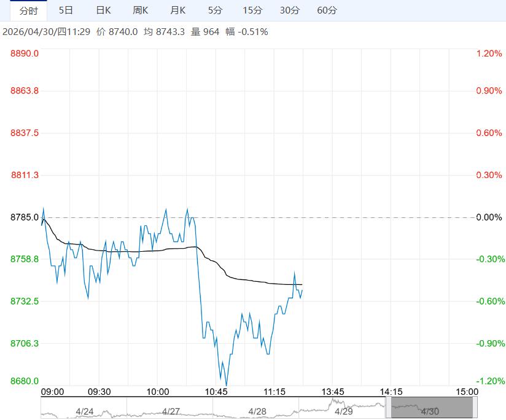506x420 pixels.
Task: Open the 5日 five-day chart tab
Action: tap(65, 10)
